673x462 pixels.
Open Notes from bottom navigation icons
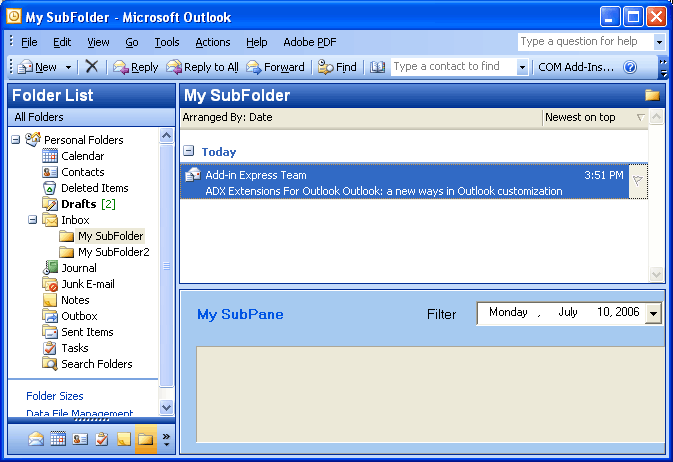pyautogui.click(x=124, y=439)
